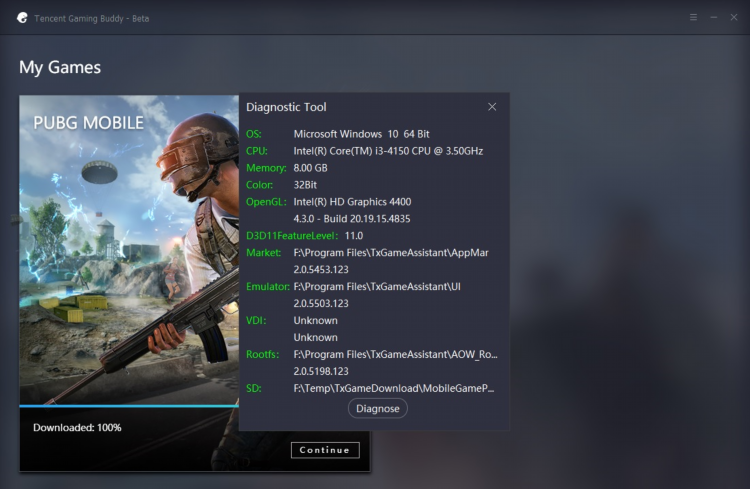Select Emulator version '2.0.5503.123'
This screenshot has height=489, width=750.
click(321, 303)
